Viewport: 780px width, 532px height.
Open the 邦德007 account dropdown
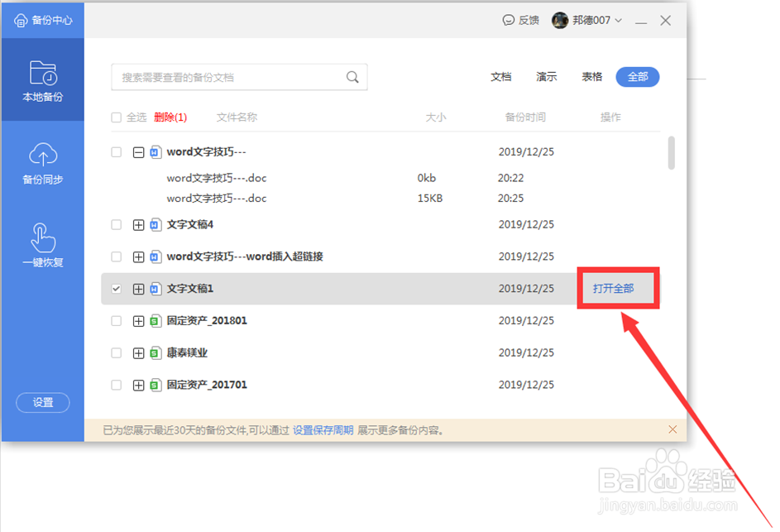(587, 21)
